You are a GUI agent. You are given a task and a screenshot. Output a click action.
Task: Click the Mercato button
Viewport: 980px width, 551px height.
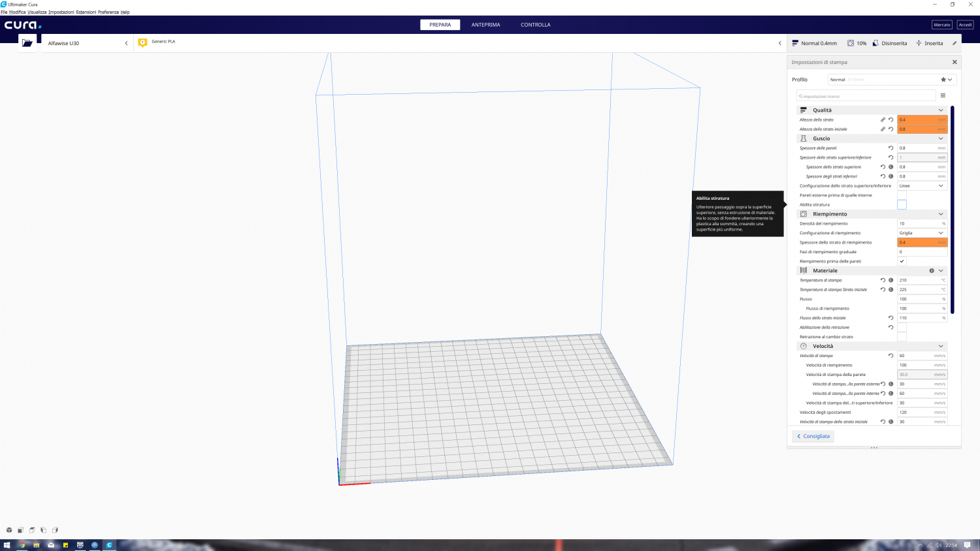point(942,25)
